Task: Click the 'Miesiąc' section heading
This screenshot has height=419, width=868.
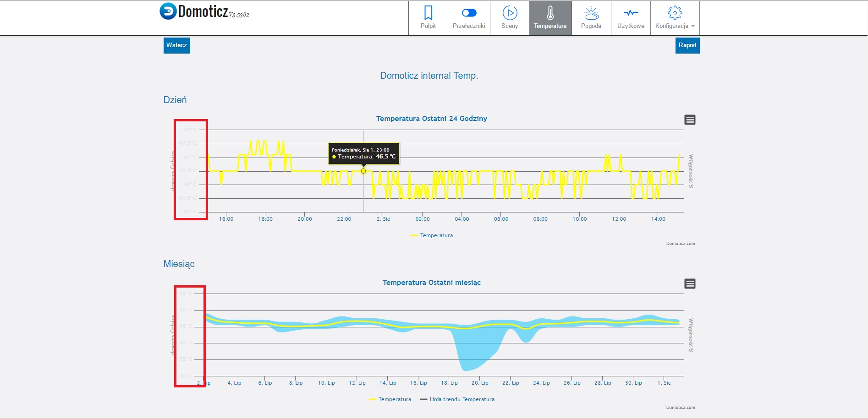Action: click(x=179, y=264)
